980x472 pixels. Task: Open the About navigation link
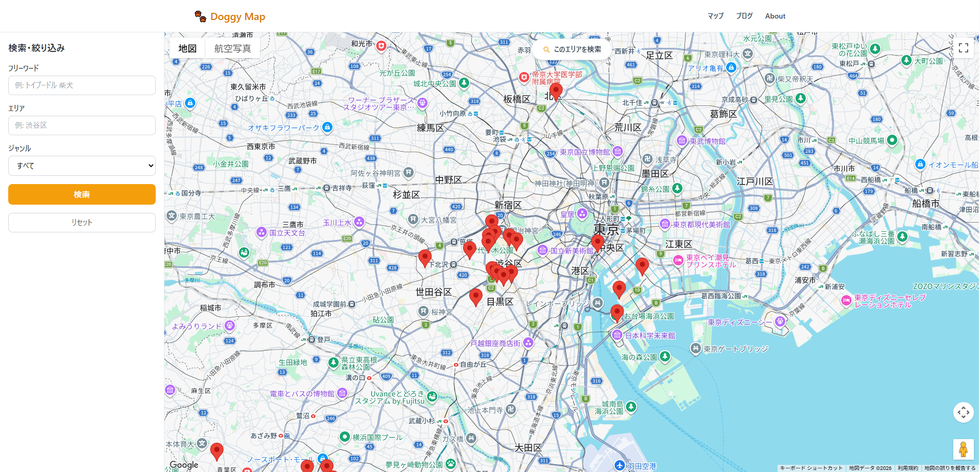(x=775, y=16)
